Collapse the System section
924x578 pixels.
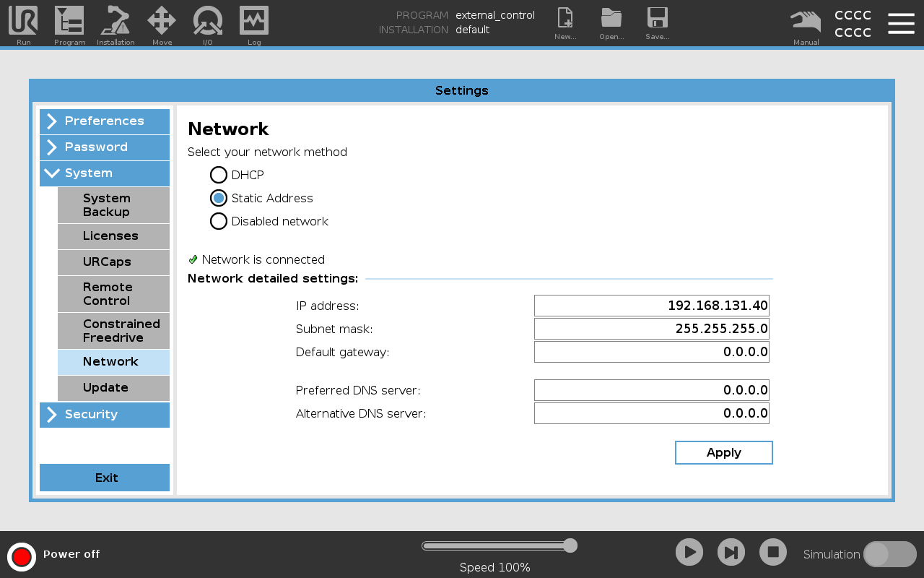tap(105, 173)
